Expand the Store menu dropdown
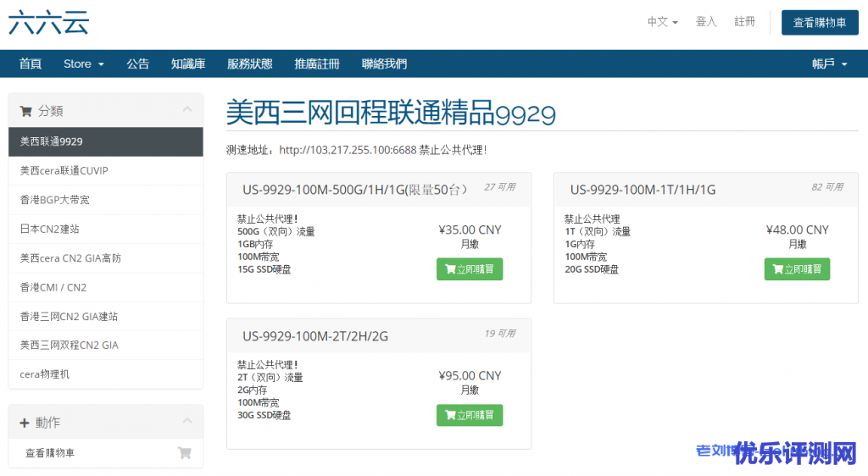Image resolution: width=868 pixels, height=476 pixels. pos(83,64)
